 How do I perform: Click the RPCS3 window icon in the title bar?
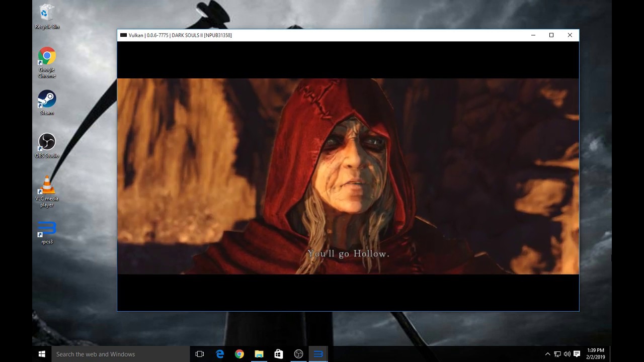(123, 35)
